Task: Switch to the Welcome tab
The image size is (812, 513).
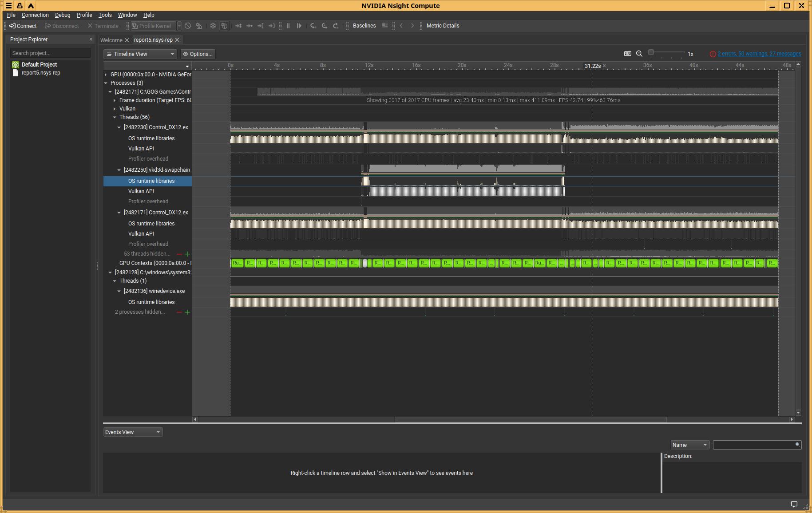Action: 111,40
